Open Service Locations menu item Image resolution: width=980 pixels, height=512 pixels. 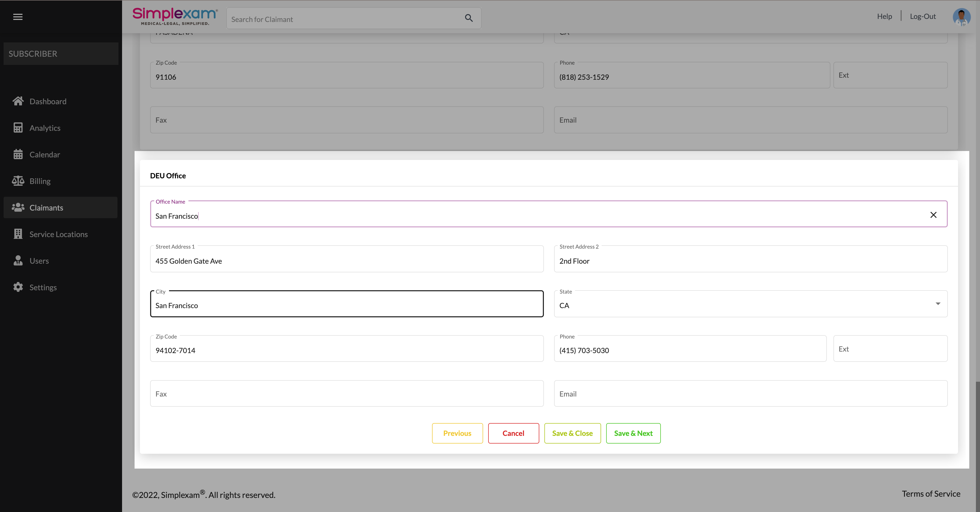[58, 234]
